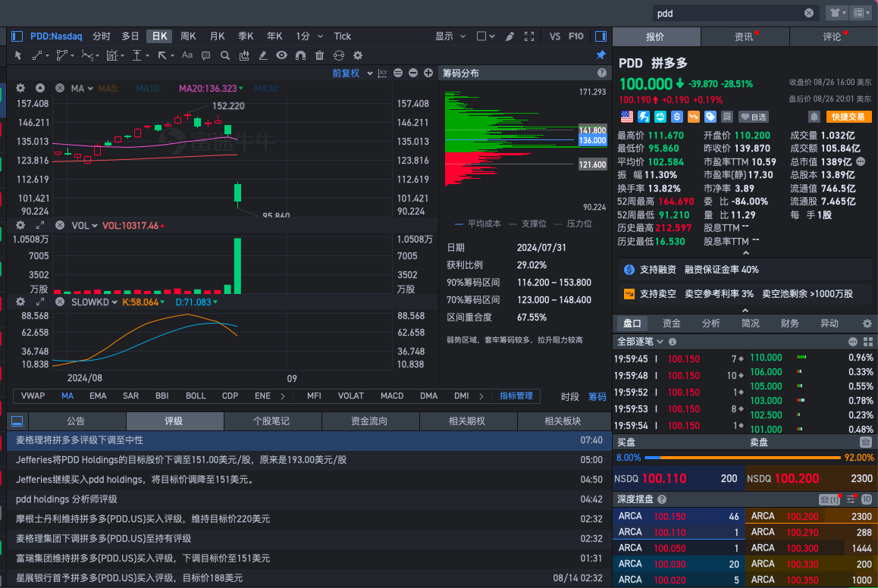Open the 麦格理将拼多多评级下调至中性 rating row

(309, 440)
